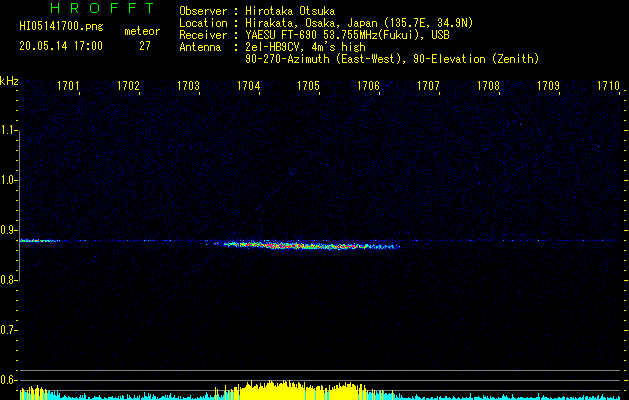Click the meteor count 27
Image resolution: width=629 pixels, height=400 pixels.
(x=145, y=46)
